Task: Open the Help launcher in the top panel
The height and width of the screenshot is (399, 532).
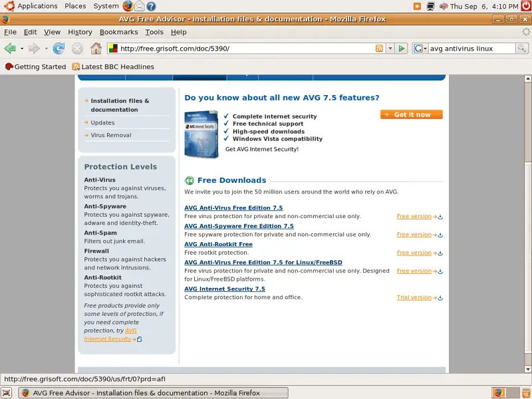Action: click(x=151, y=6)
